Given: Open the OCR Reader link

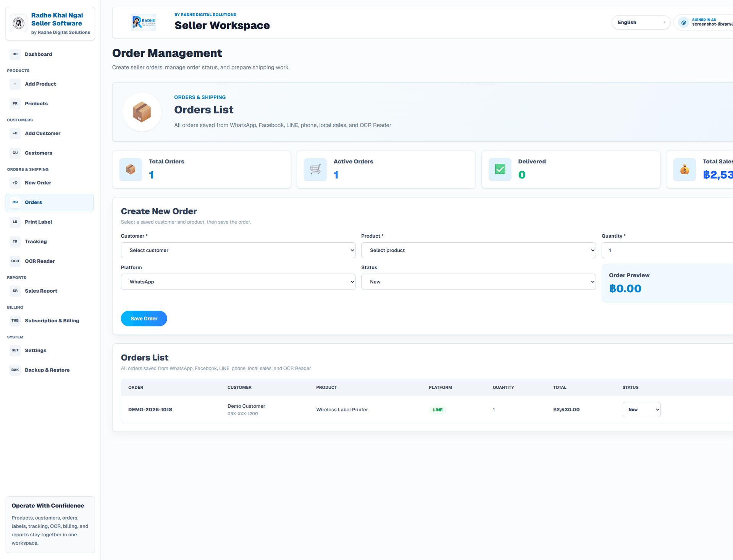Looking at the screenshot, I should pyautogui.click(x=50, y=261).
